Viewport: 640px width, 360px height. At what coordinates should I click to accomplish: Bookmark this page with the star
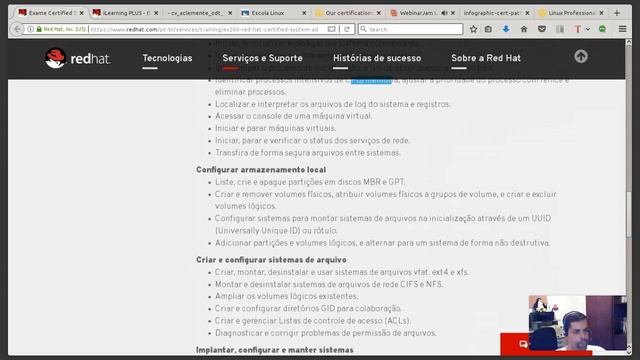(473, 29)
